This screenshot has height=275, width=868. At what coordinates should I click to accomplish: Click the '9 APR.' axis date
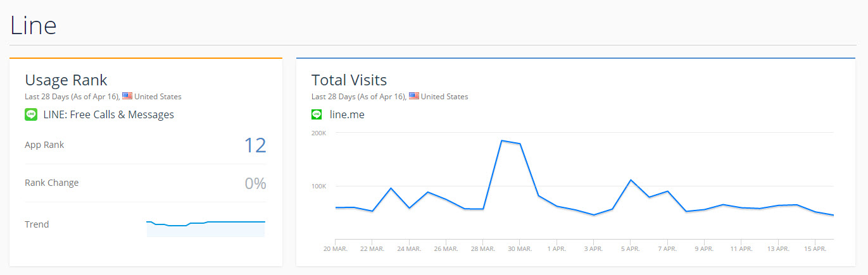click(x=704, y=249)
